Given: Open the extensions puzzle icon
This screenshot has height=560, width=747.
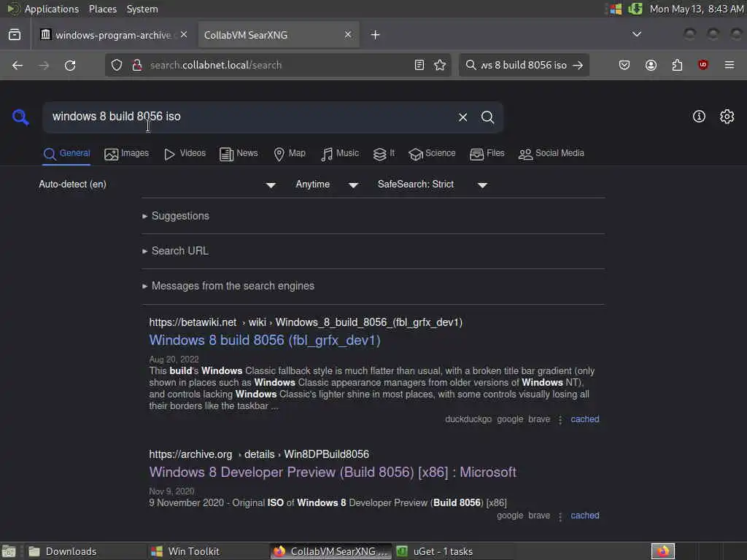Looking at the screenshot, I should pos(677,65).
